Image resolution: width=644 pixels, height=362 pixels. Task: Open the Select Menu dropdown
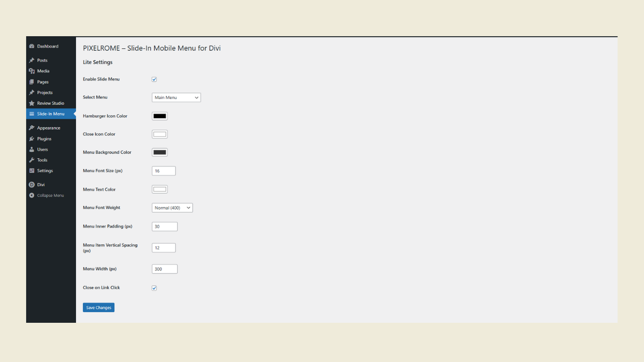[176, 97]
